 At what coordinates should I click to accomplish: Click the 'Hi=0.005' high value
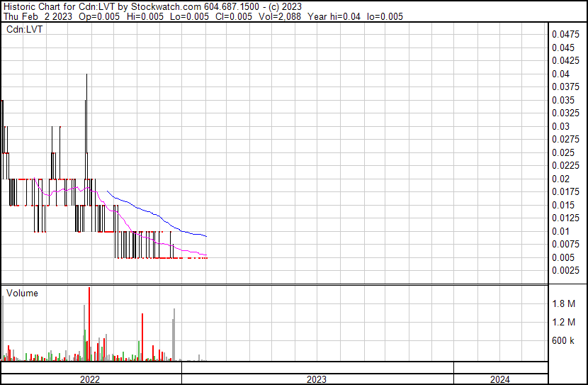click(145, 16)
